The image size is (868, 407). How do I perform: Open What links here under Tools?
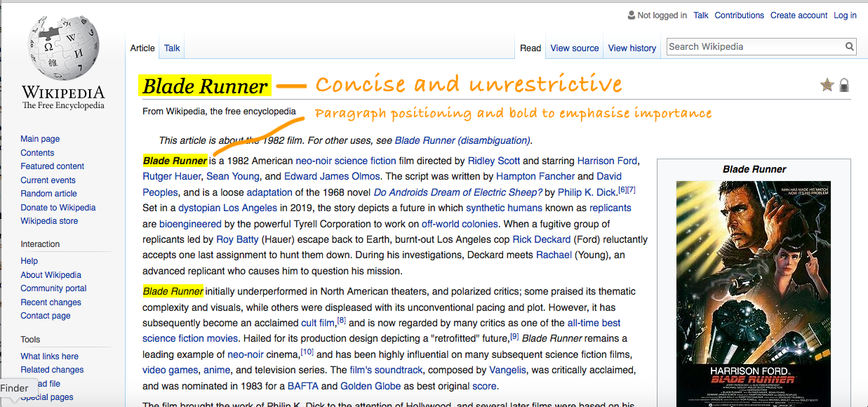point(49,356)
